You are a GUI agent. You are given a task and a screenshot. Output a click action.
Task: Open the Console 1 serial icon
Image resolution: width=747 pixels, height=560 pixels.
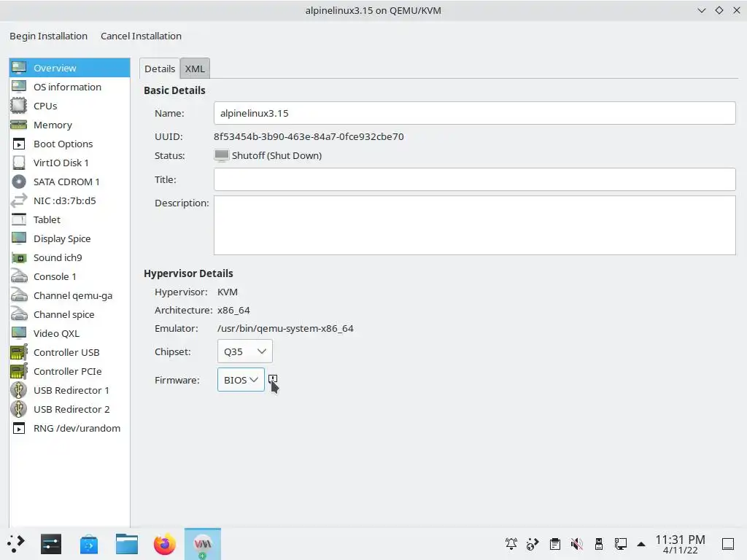coord(19,276)
